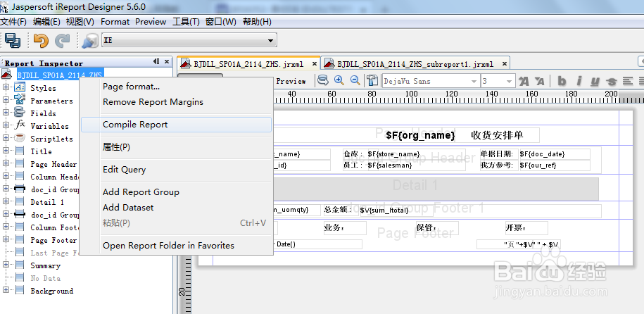Open the 编辑(E) menu
This screenshot has width=644, height=314.
[x=46, y=22]
